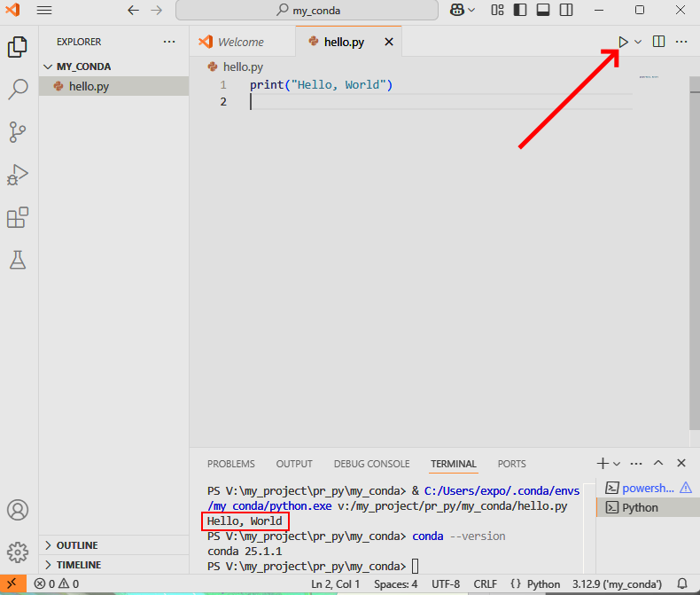Select hello.py in the Explorer tree
This screenshot has height=595, width=700.
coord(89,86)
